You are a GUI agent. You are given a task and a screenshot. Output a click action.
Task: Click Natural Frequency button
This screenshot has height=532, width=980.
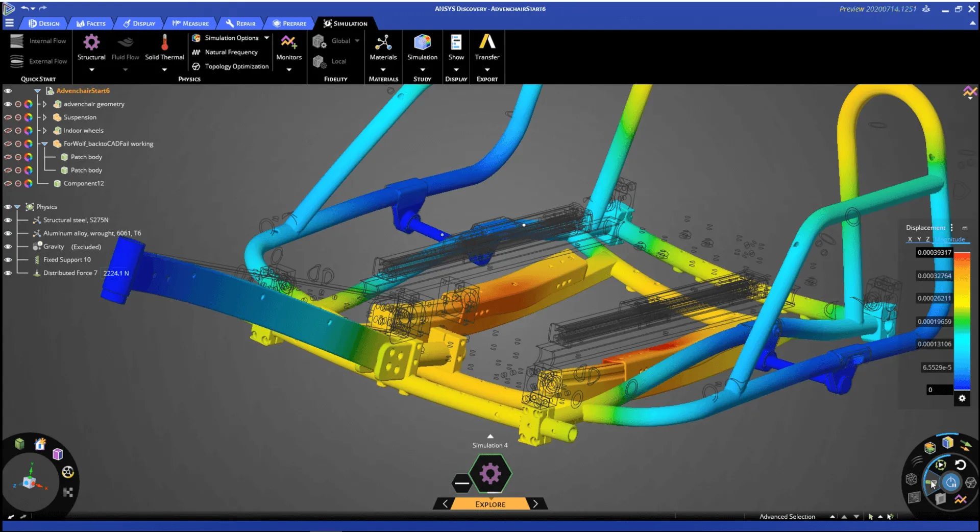pyautogui.click(x=225, y=52)
